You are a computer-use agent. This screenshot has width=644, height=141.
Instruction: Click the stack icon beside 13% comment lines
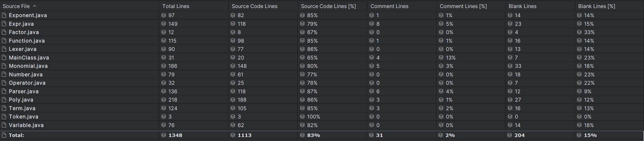[x=441, y=58]
